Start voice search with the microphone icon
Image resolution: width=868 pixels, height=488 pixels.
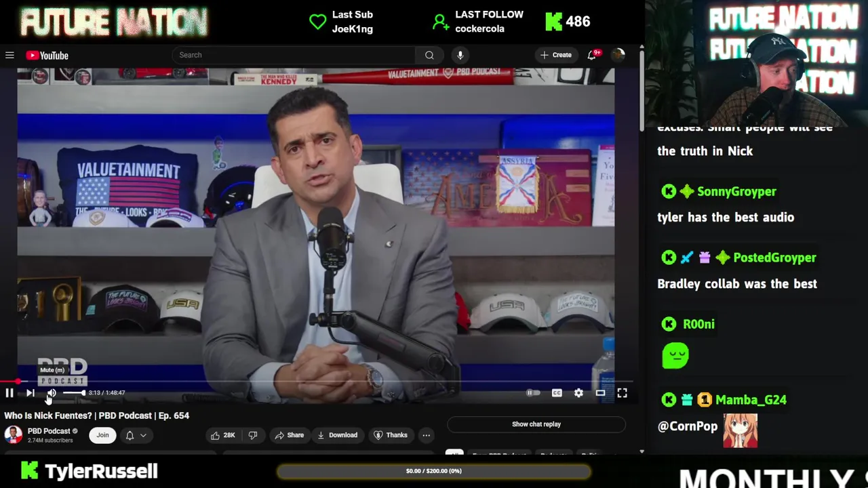(x=460, y=55)
